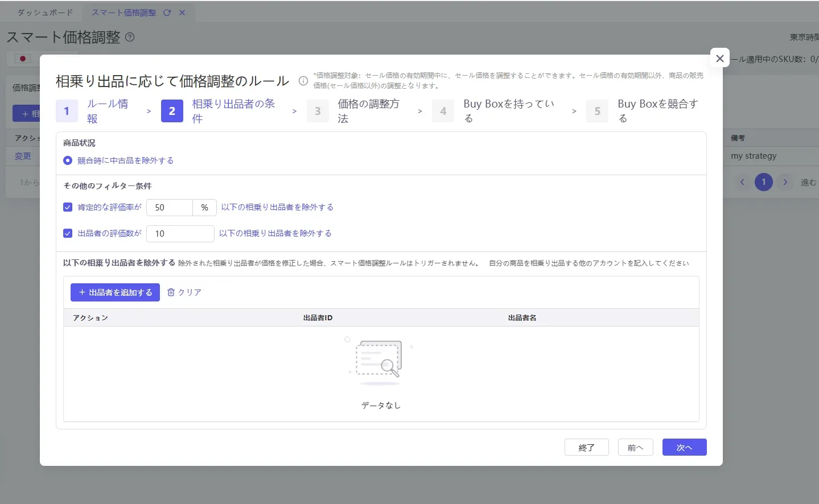Image resolution: width=819 pixels, height=504 pixels.
Task: Toggle 出品者の評価数が checkbox
Action: [68, 233]
